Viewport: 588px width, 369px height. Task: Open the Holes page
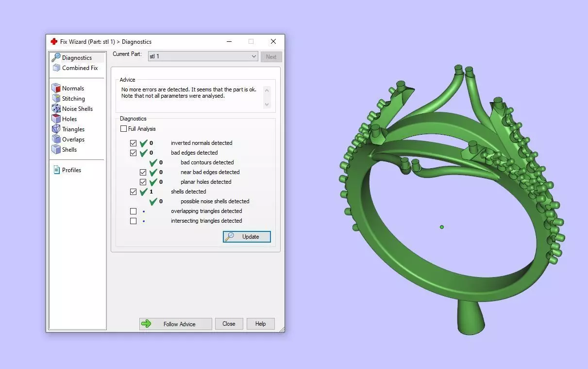pos(69,119)
